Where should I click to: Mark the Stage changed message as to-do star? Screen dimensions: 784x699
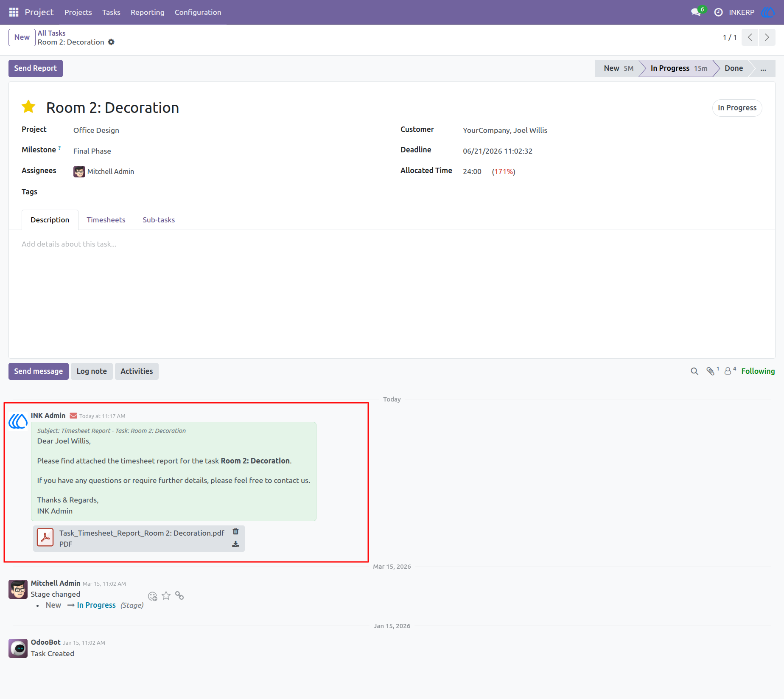coord(166,596)
